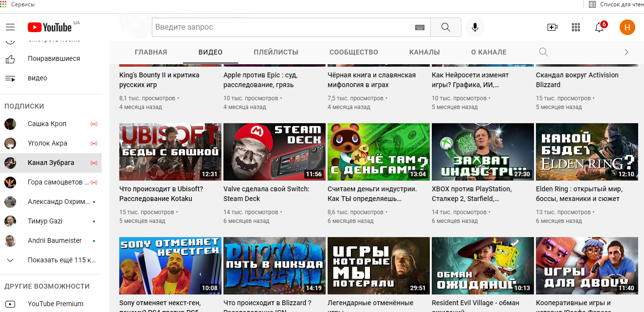Open the Steam Deck video thumbnail
This screenshot has width=644, height=312.
pos(275,152)
